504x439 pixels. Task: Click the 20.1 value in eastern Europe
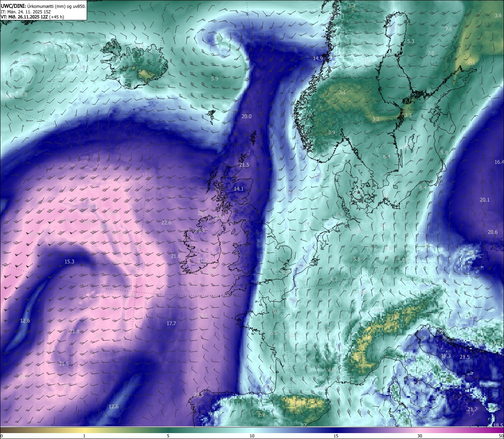coord(485,200)
